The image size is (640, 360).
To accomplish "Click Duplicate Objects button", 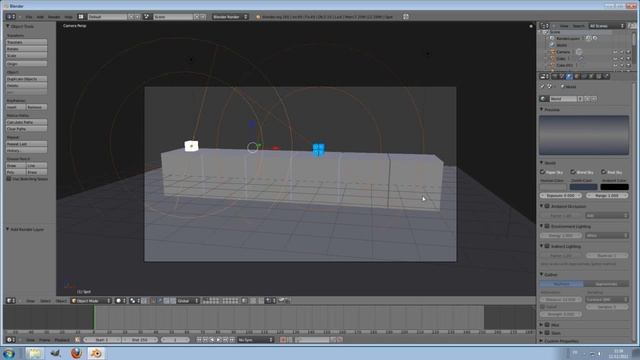I will pyautogui.click(x=26, y=79).
